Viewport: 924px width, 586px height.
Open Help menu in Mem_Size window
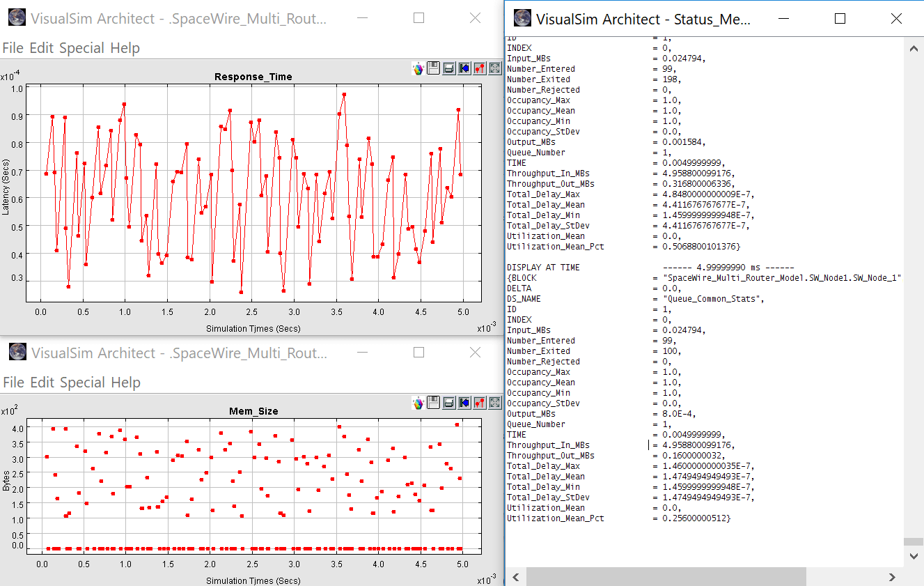[125, 383]
